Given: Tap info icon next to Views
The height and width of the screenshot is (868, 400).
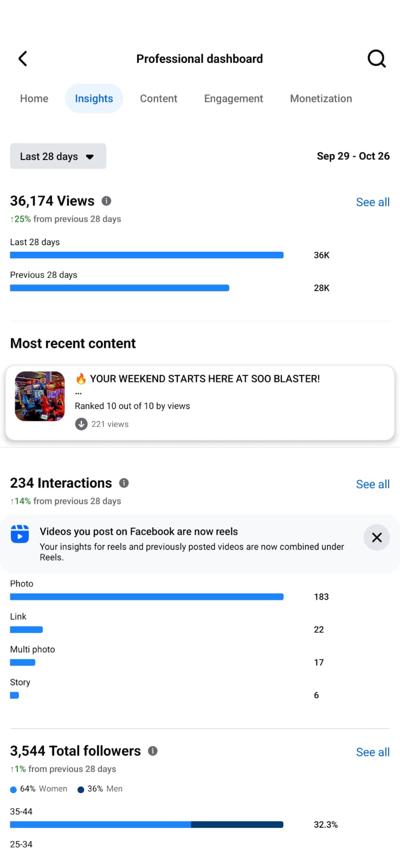Looking at the screenshot, I should tap(107, 201).
